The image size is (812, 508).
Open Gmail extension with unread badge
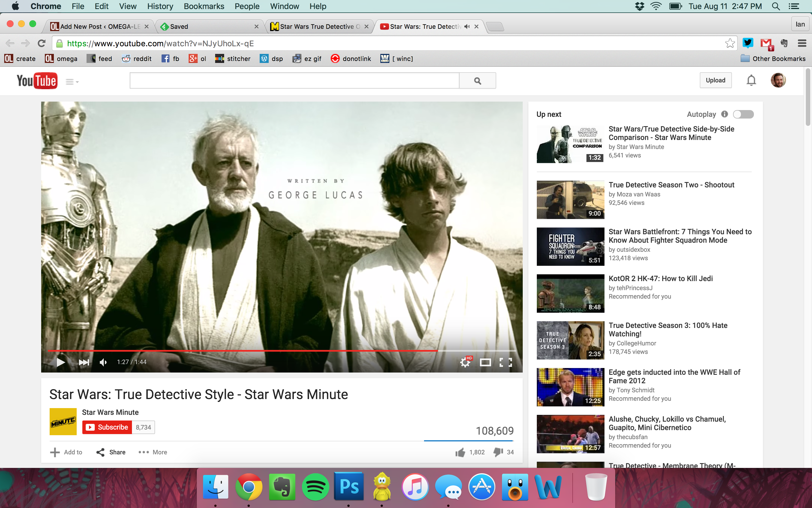[767, 44]
